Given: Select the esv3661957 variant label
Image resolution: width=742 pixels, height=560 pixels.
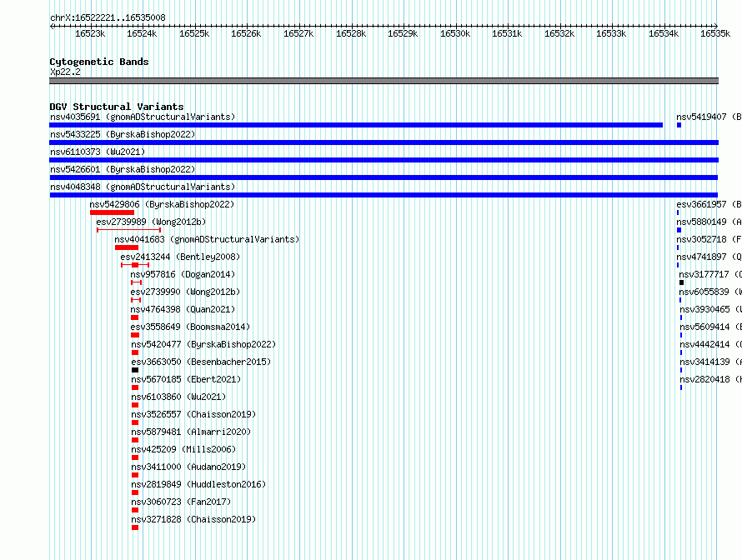Looking at the screenshot, I should coord(709,204).
